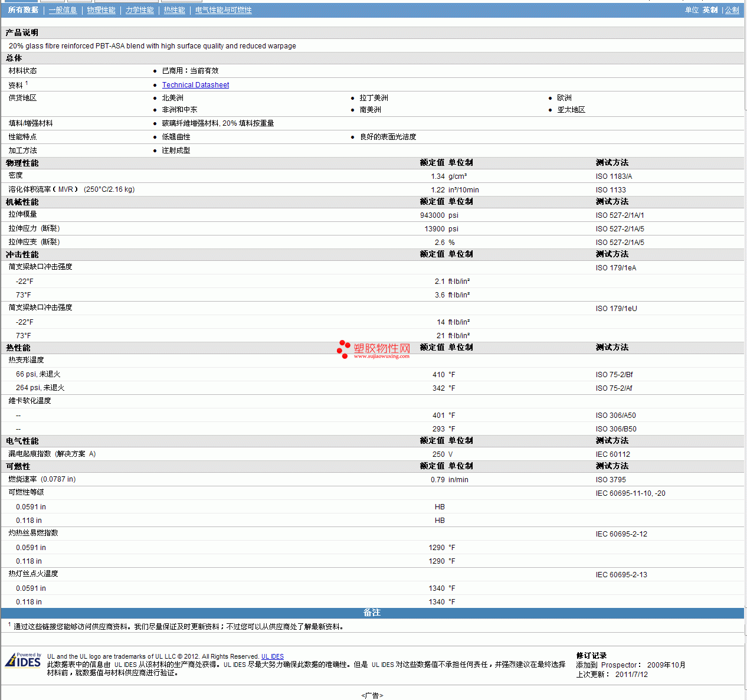Click the 低翘曲性 feature text
This screenshot has width=747, height=700.
(x=176, y=137)
